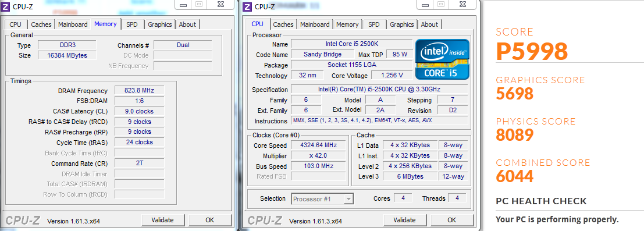Click CAS# Latency value 9.0 clocks
Image resolution: width=644 pixels, height=231 pixels.
(139, 111)
